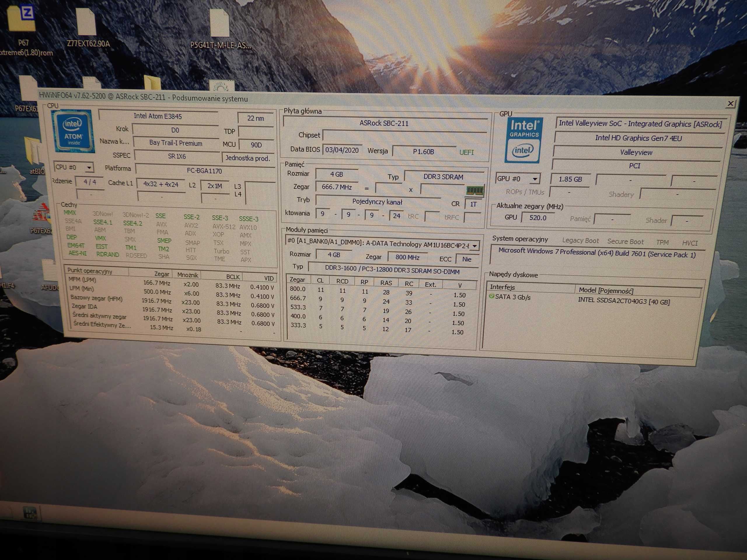Click the SR1X6 SSPEC value

[x=177, y=156]
